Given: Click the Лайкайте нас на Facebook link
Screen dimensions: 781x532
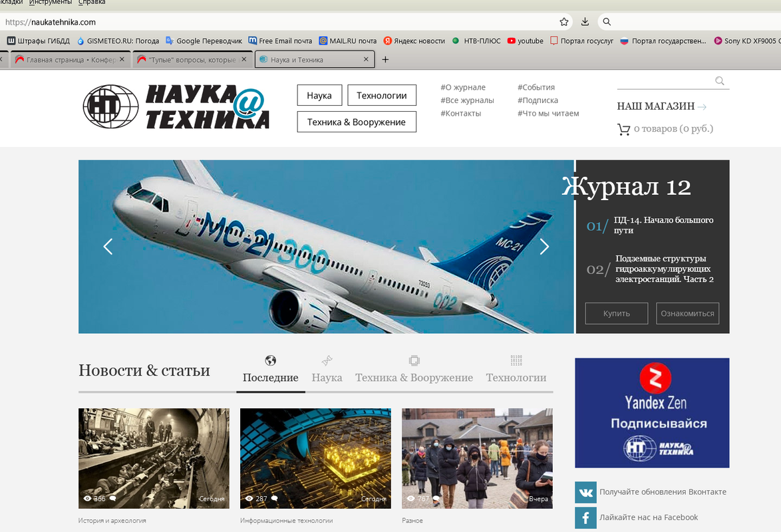Looking at the screenshot, I should pyautogui.click(x=649, y=517).
